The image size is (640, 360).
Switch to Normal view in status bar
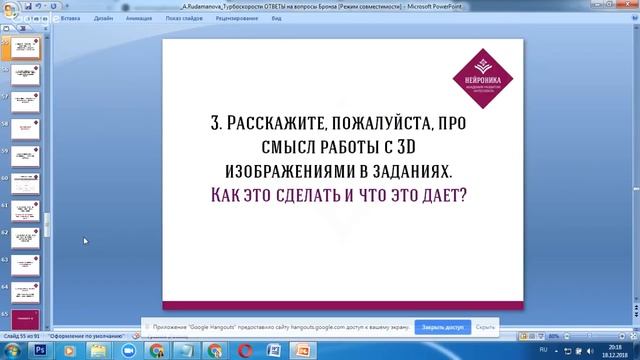[x=523, y=336]
